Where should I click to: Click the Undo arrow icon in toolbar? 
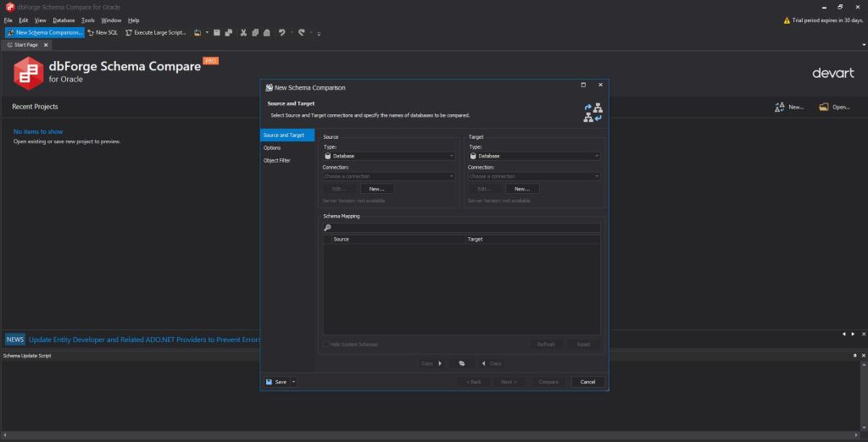[x=281, y=32]
